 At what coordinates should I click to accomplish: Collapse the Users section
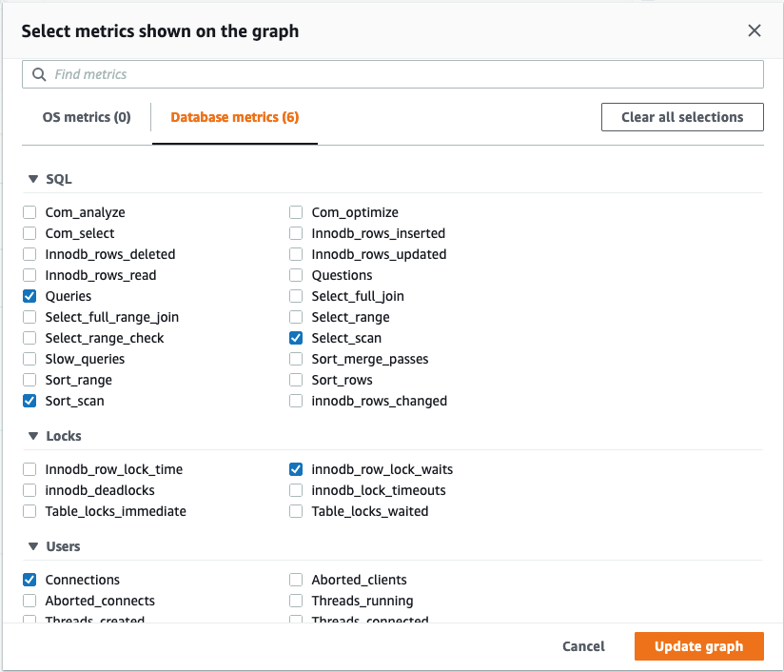[x=33, y=546]
